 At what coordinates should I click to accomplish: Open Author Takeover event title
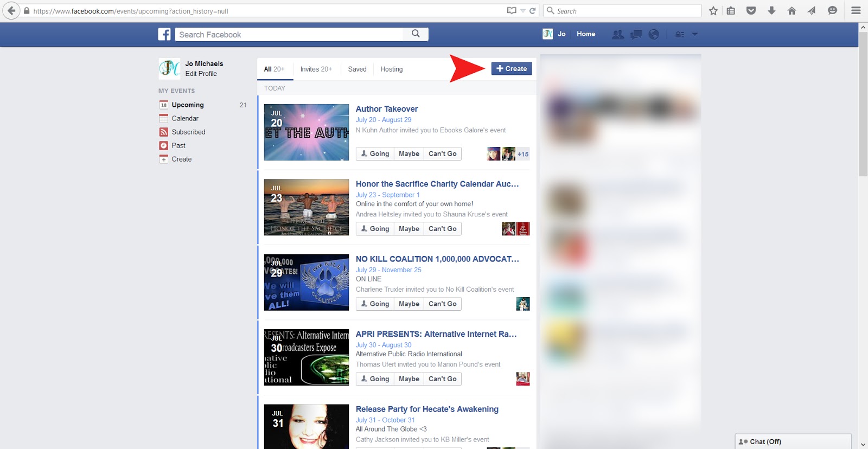[x=387, y=109]
